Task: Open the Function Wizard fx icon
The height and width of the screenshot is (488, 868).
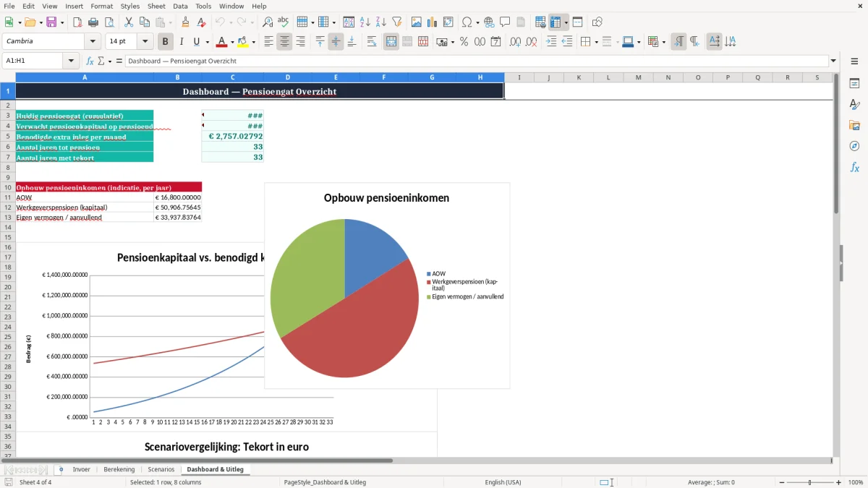Action: pyautogui.click(x=90, y=61)
